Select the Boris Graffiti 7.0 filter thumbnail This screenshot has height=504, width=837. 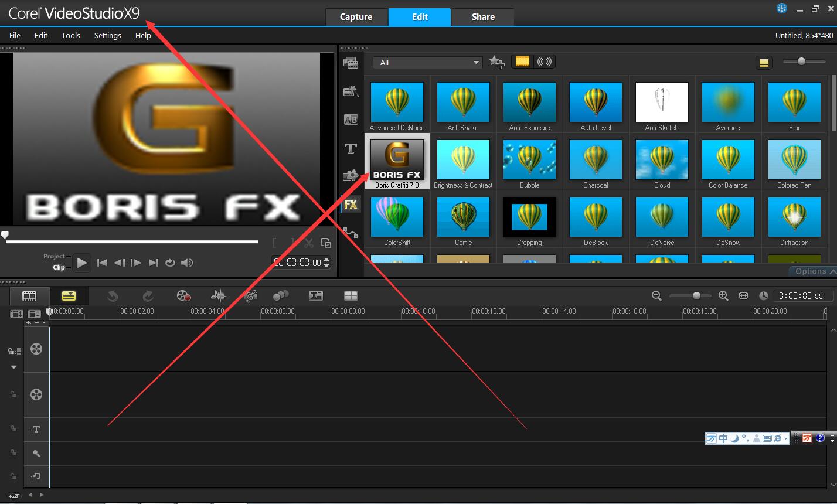pyautogui.click(x=397, y=161)
